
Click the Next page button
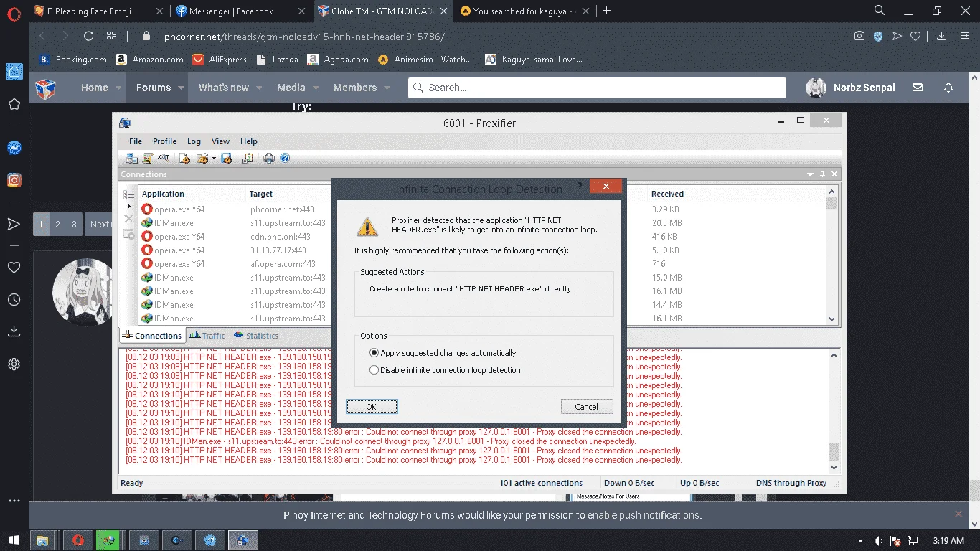[x=99, y=225]
